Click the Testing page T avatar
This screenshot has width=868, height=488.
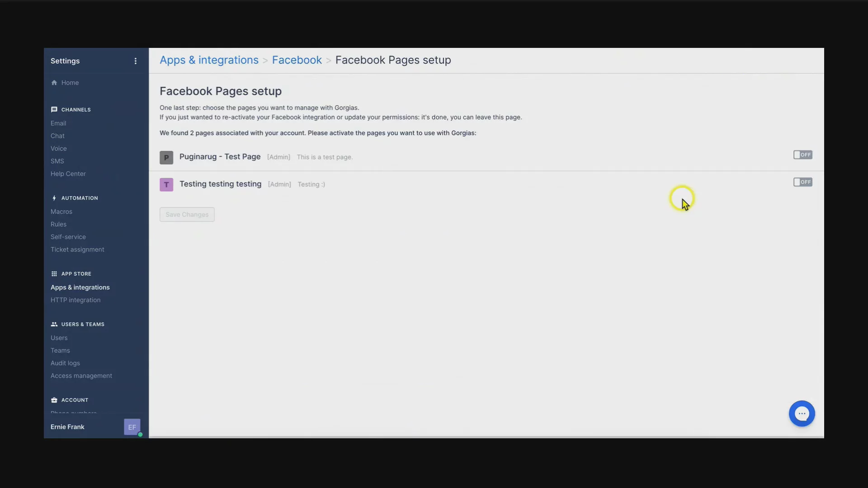(x=166, y=185)
